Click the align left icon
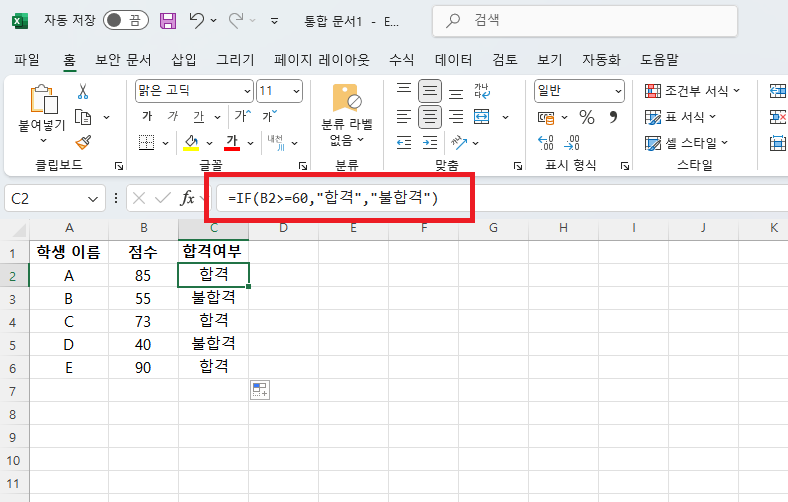 point(404,117)
